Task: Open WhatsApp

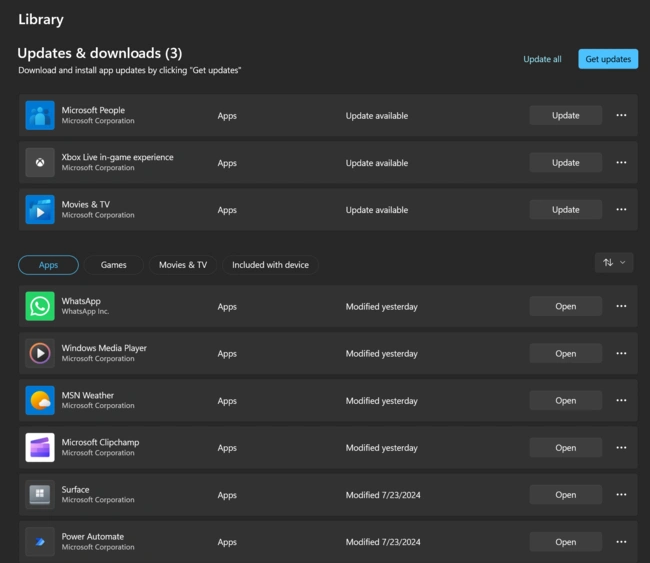Action: pyautogui.click(x=565, y=306)
